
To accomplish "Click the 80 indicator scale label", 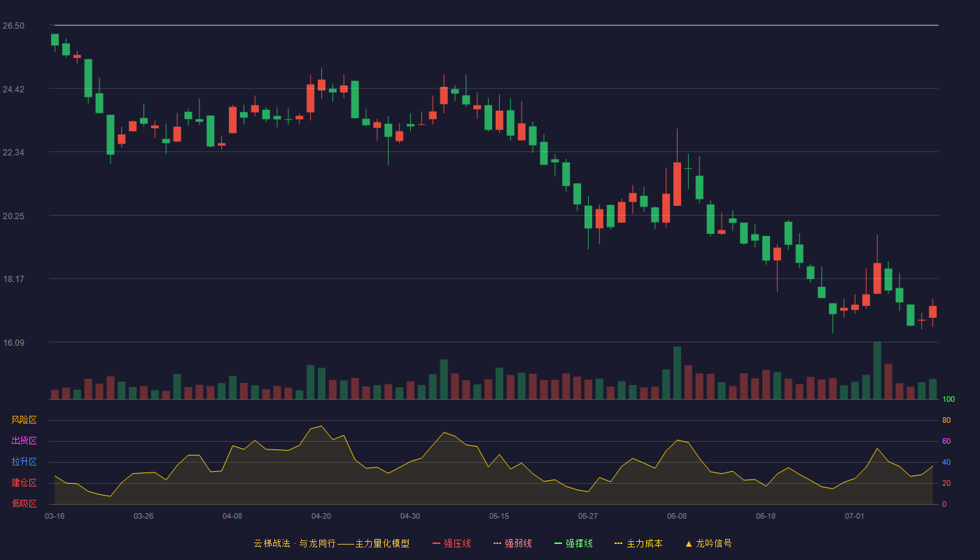I will tap(946, 421).
